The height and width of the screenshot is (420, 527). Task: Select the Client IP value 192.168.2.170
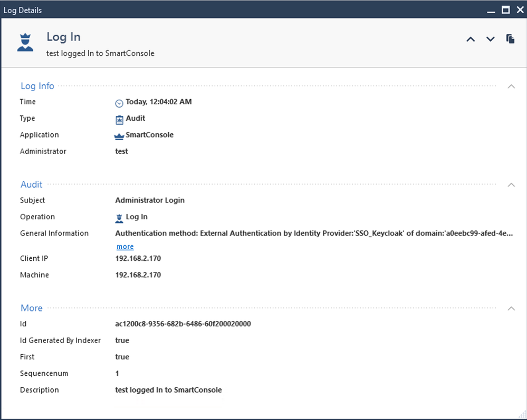138,258
